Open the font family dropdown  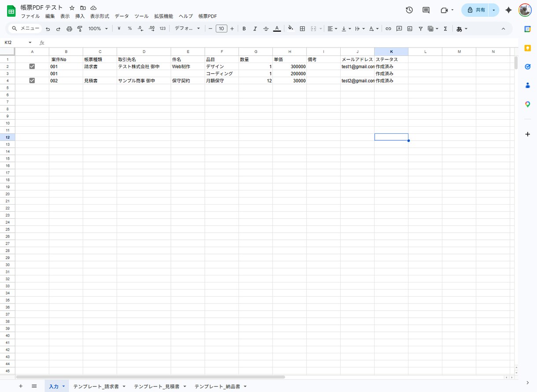tap(187, 29)
